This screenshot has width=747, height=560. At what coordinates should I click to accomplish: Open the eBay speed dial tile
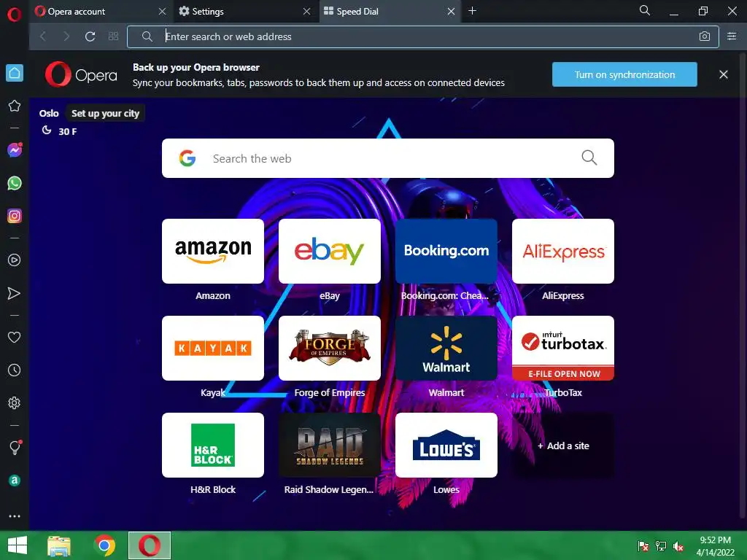point(330,251)
